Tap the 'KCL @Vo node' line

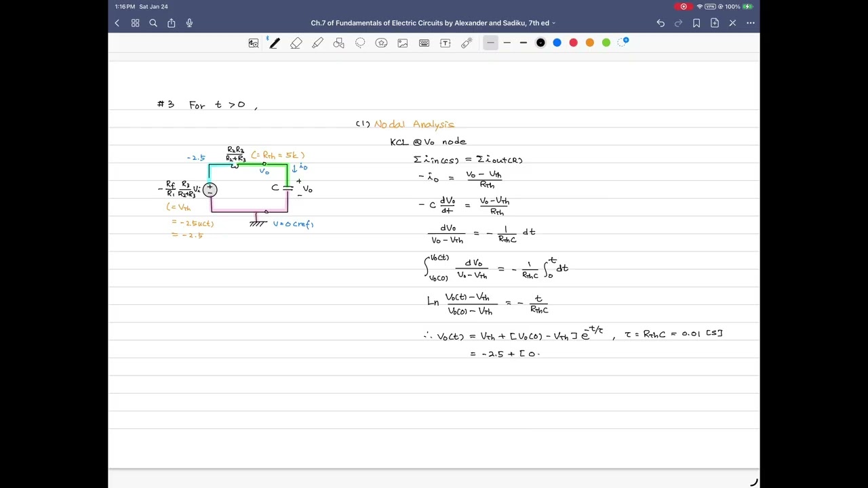tap(428, 142)
